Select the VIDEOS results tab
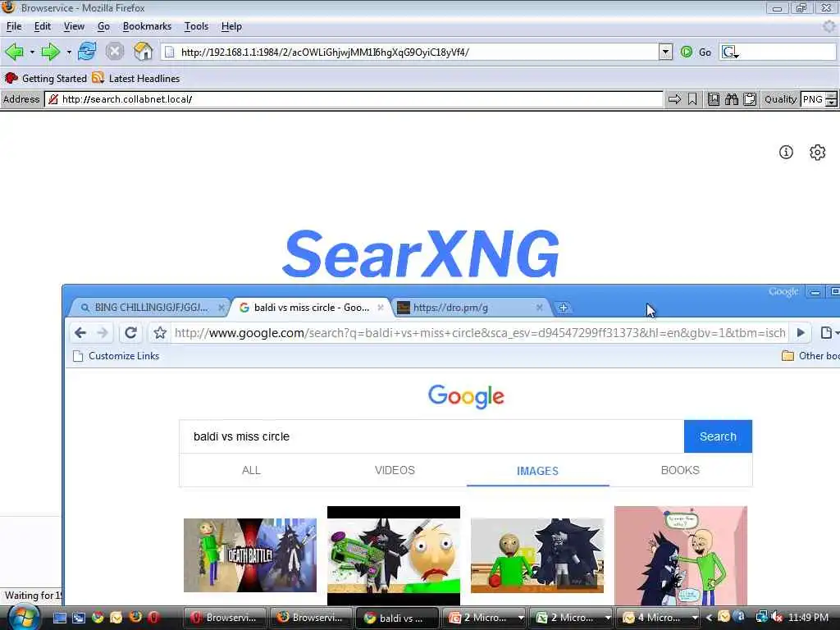Viewport: 840px width, 630px height. click(x=395, y=470)
